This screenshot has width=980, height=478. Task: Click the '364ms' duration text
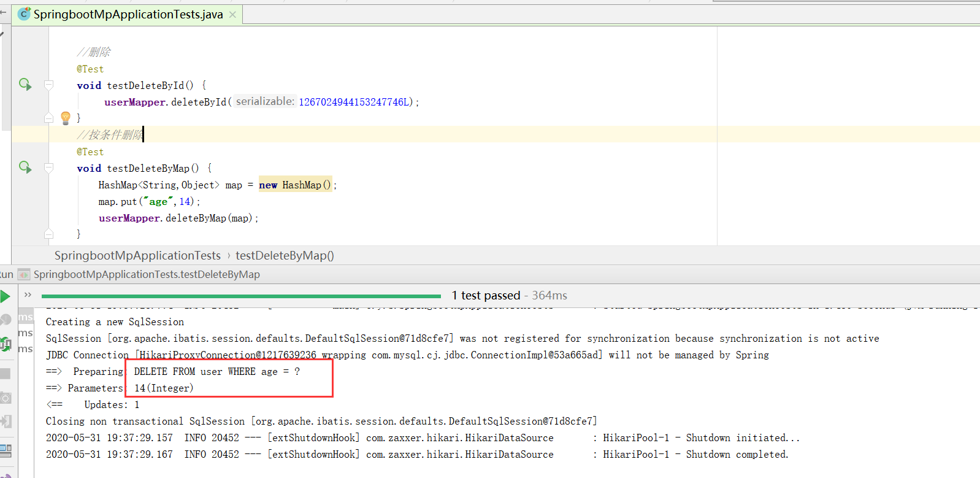pyautogui.click(x=549, y=295)
